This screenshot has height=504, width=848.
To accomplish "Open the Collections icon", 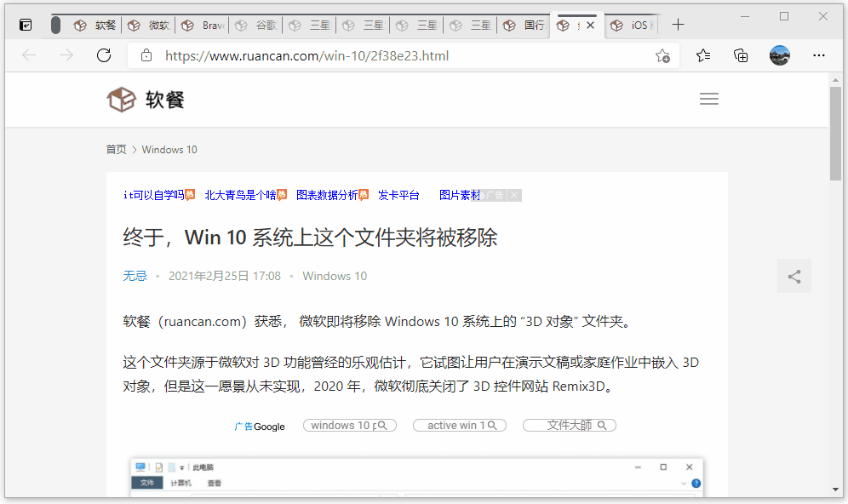I will coord(741,55).
